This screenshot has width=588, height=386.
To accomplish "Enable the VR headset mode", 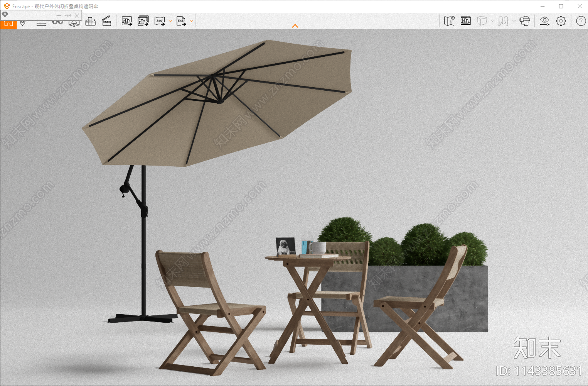I will 525,21.
